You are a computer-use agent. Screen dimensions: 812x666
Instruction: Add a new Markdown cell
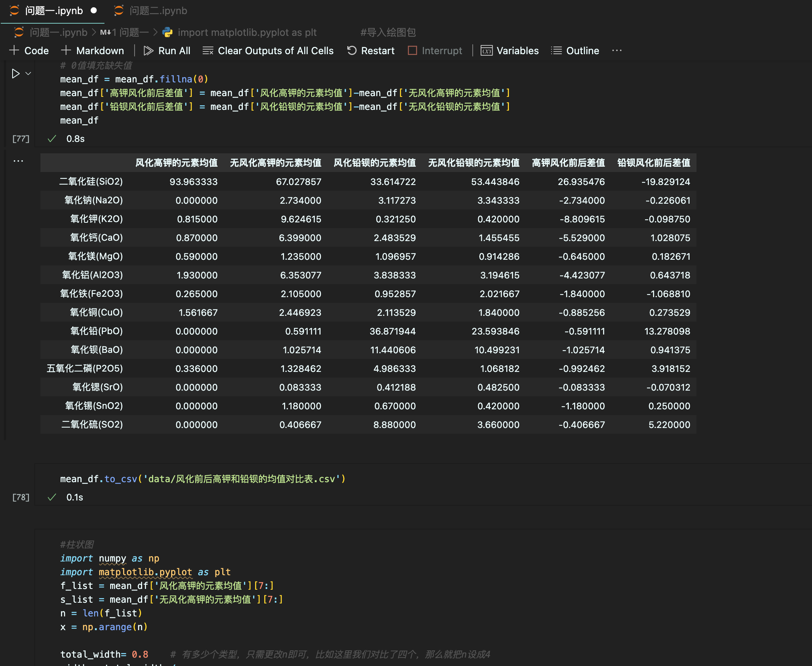(92, 51)
